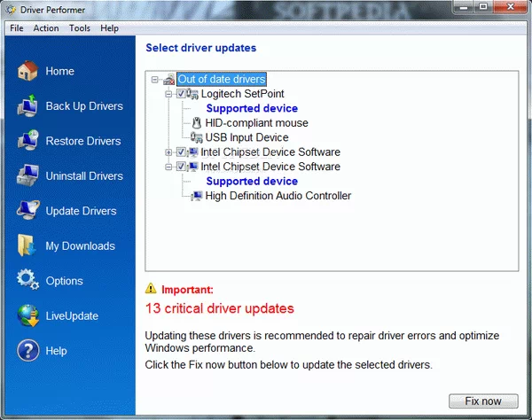The height and width of the screenshot is (420, 532).
Task: Uncheck the Logitech SetPoint checkbox
Action: [x=181, y=94]
